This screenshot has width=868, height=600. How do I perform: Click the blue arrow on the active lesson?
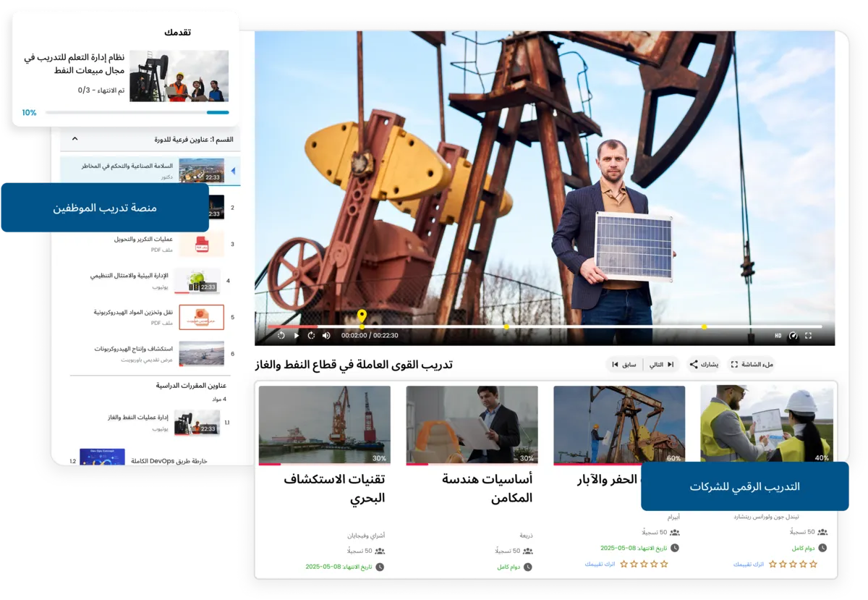(x=232, y=169)
